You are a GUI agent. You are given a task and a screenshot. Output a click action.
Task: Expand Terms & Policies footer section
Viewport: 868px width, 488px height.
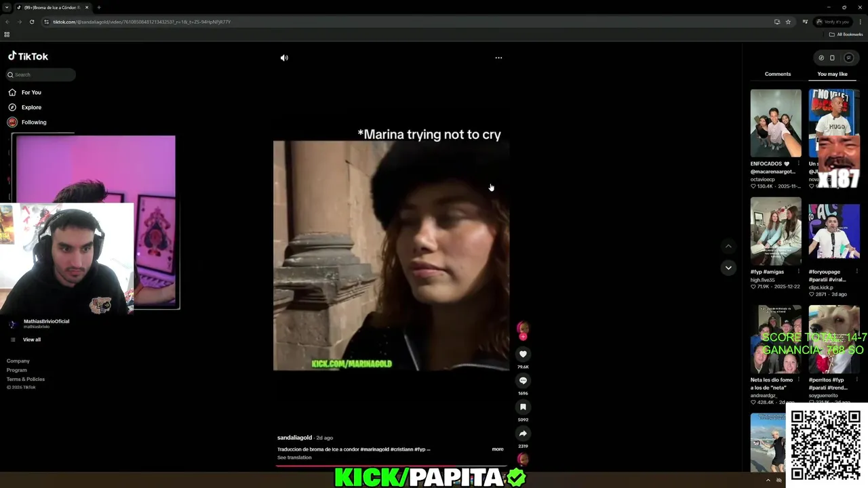26,379
